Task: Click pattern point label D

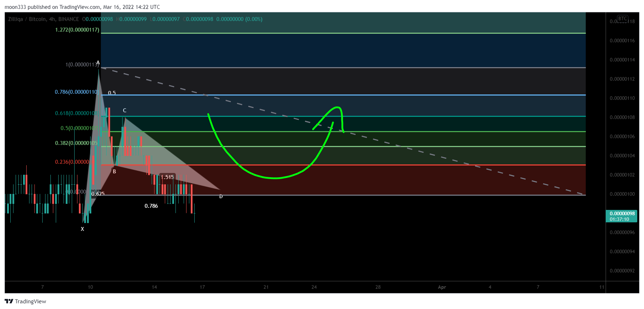Action: pyautogui.click(x=221, y=196)
